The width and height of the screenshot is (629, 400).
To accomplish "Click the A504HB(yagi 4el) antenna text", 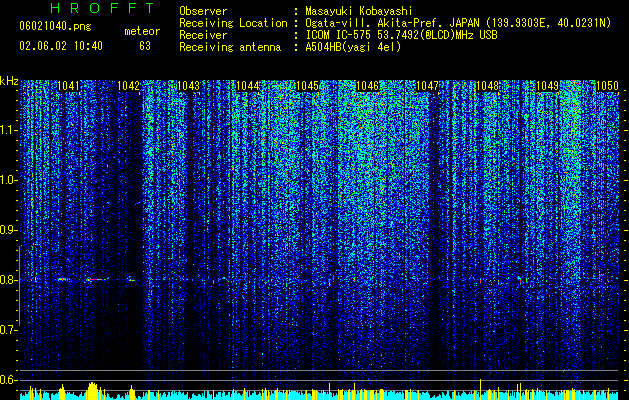I will click(353, 47).
